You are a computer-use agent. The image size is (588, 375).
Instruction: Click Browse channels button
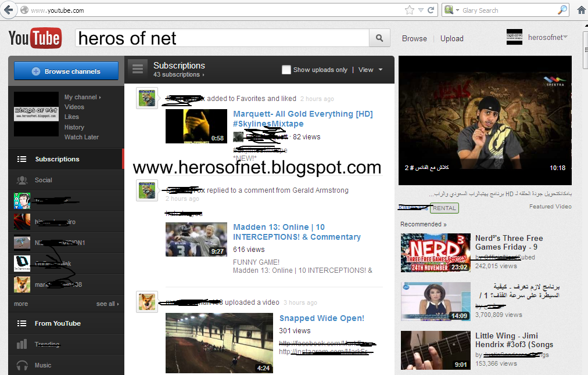point(66,71)
